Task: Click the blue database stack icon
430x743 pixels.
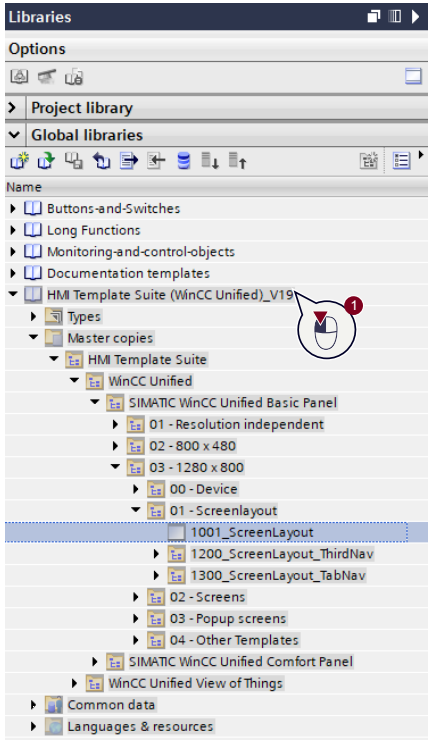Action: [x=183, y=161]
